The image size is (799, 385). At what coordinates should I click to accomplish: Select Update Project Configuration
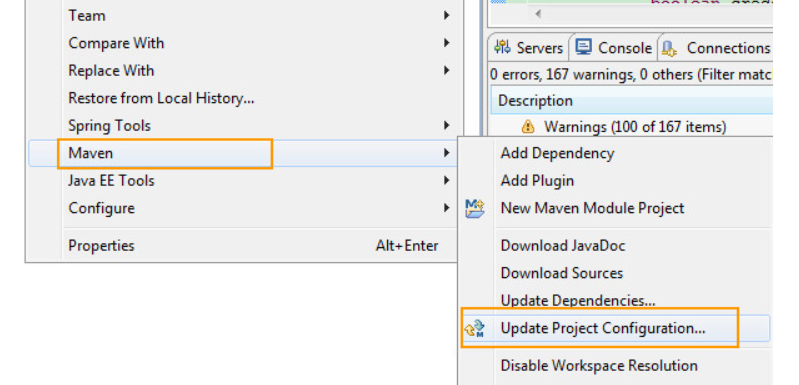(616, 328)
